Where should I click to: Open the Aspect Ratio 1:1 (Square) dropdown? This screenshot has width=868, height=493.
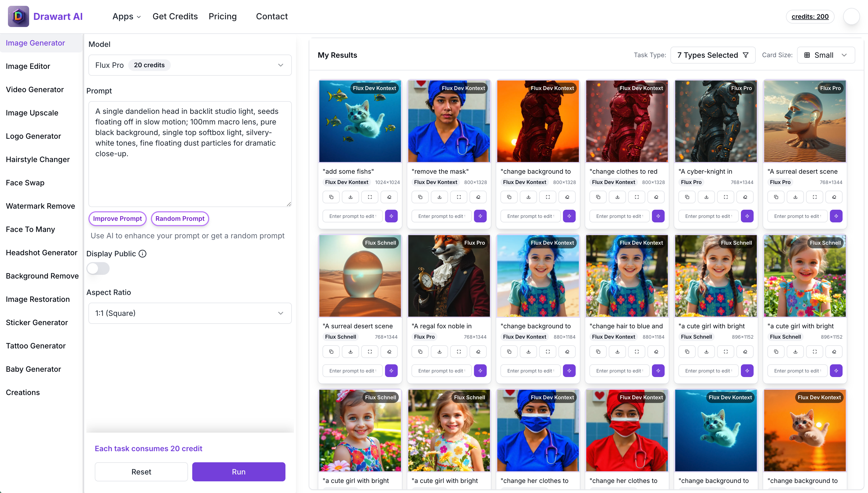190,313
